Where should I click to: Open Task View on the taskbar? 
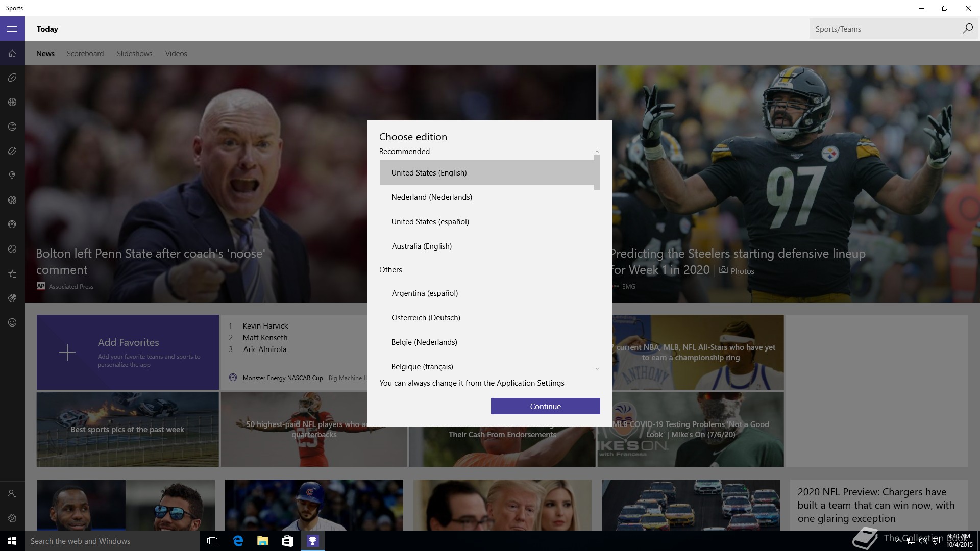coord(212,541)
